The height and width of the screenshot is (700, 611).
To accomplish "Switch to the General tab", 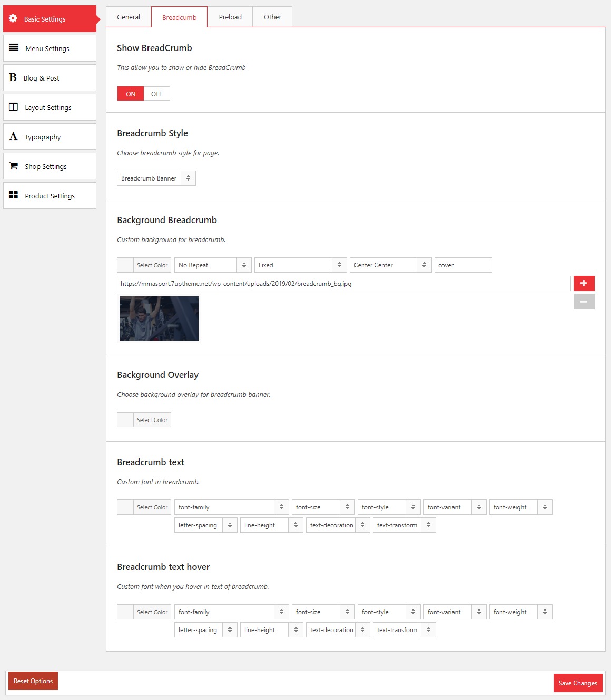I will click(129, 17).
